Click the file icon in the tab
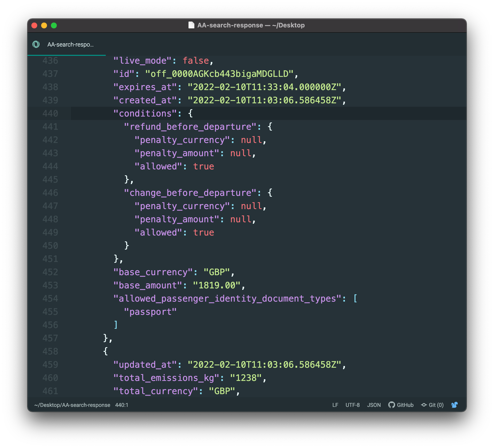The width and height of the screenshot is (494, 448). coord(36,44)
